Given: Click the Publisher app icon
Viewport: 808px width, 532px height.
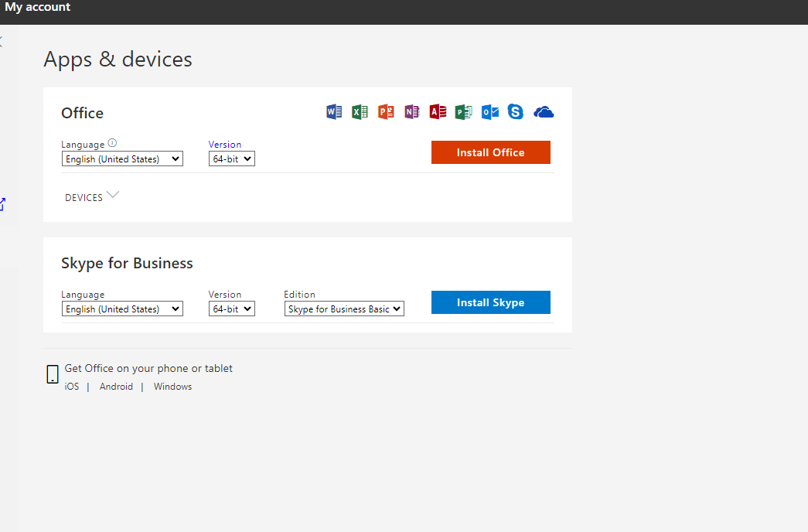Looking at the screenshot, I should tap(463, 111).
